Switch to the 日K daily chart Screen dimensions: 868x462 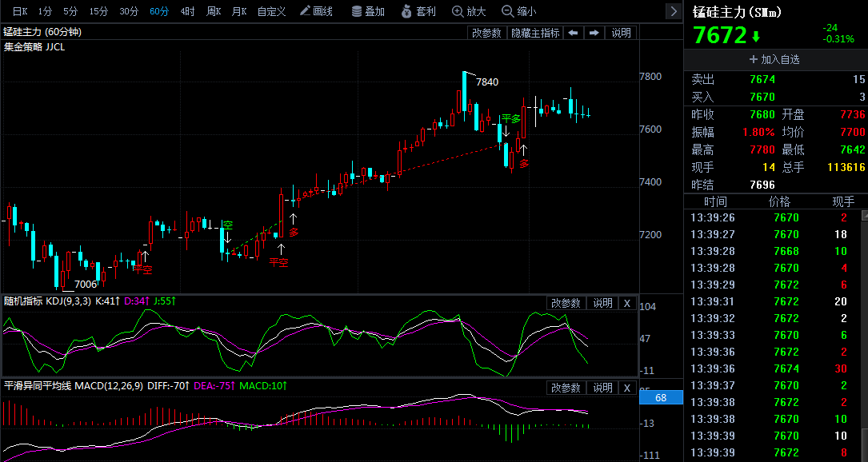click(20, 11)
